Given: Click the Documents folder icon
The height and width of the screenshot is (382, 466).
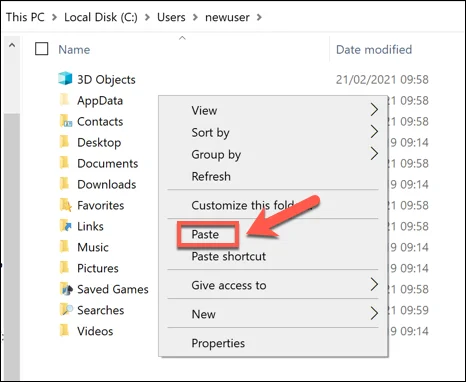Looking at the screenshot, I should pos(64,163).
